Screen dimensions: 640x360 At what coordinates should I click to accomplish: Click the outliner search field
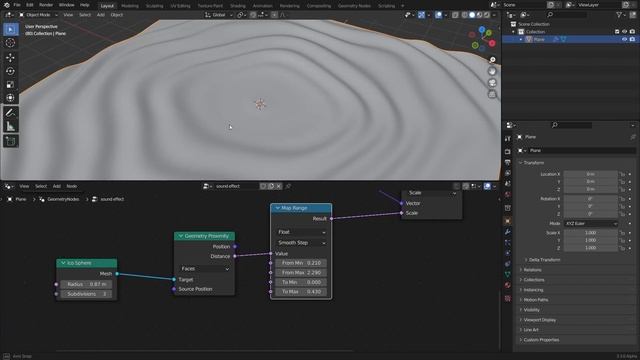568,15
